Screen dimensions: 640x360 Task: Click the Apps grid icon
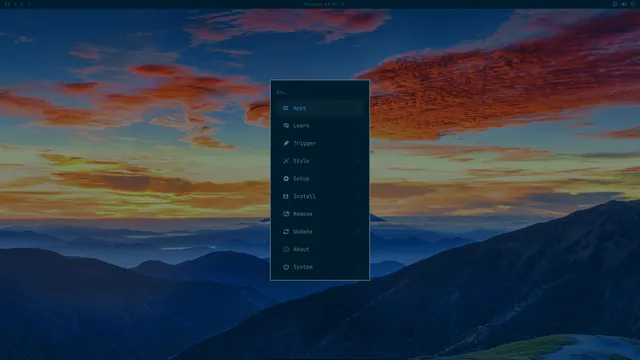coord(286,108)
